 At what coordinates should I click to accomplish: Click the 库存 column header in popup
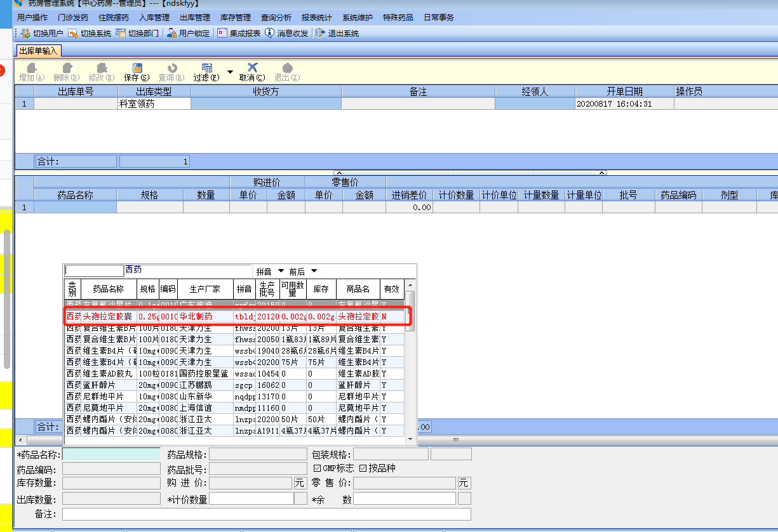321,289
